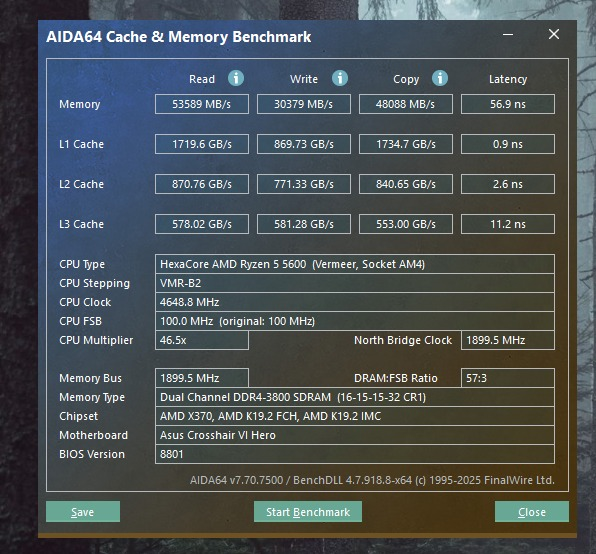Click the Motherboard field Asus Crosshair VI Hero
596x554 pixels.
click(355, 435)
